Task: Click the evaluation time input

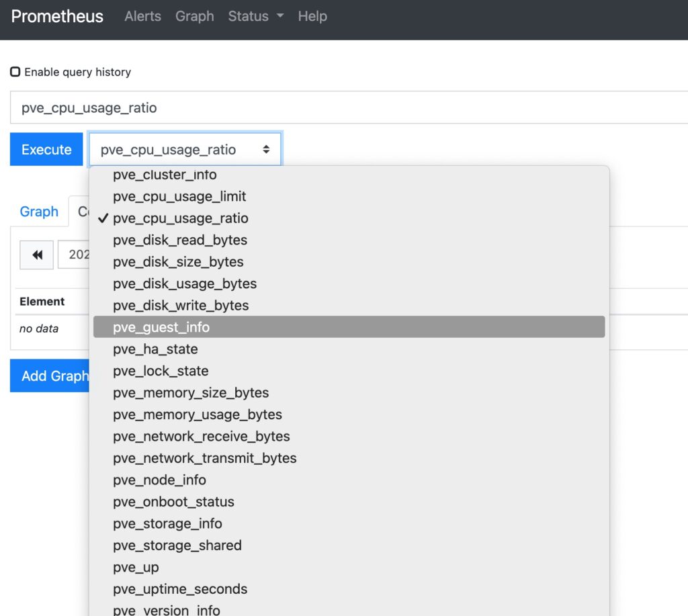Action: 74,255
